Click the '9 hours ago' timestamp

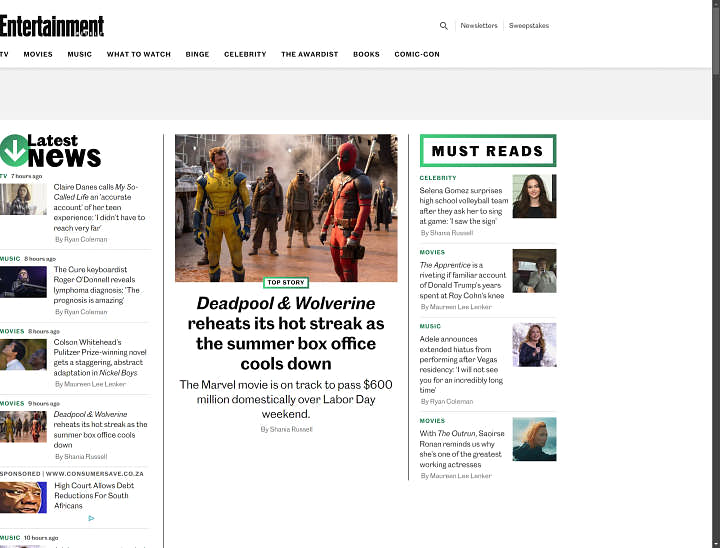pyautogui.click(x=44, y=403)
